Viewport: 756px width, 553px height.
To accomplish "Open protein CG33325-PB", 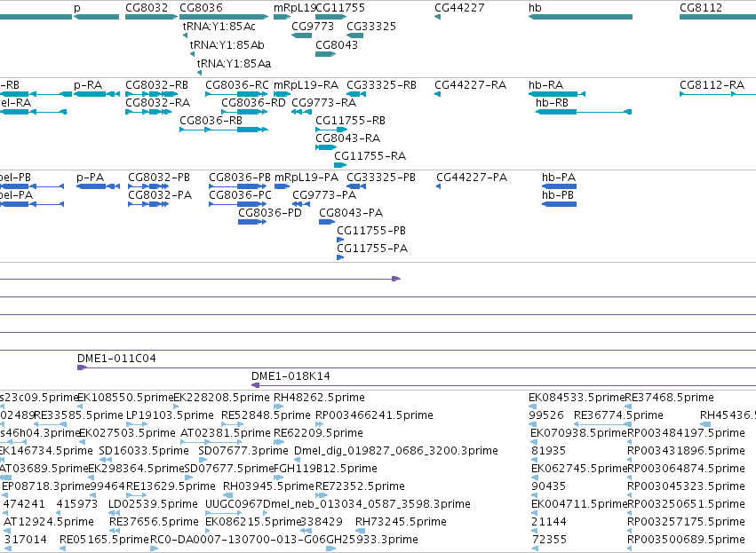I will pyautogui.click(x=381, y=178).
